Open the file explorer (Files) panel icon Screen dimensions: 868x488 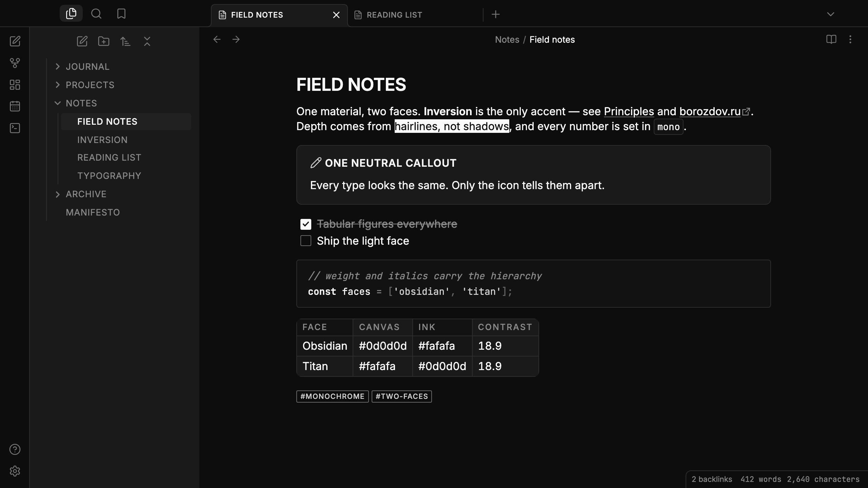point(71,14)
